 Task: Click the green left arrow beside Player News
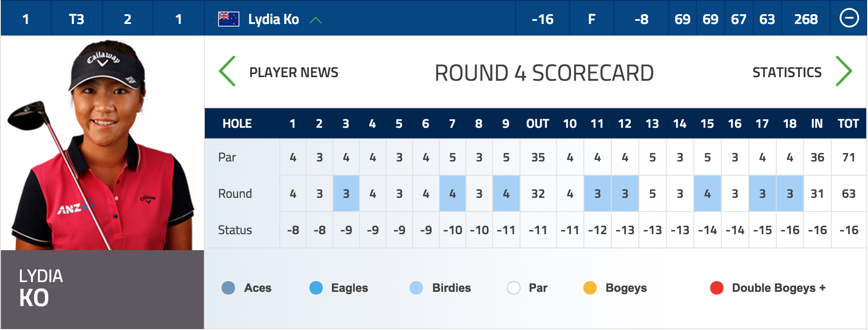tap(227, 71)
